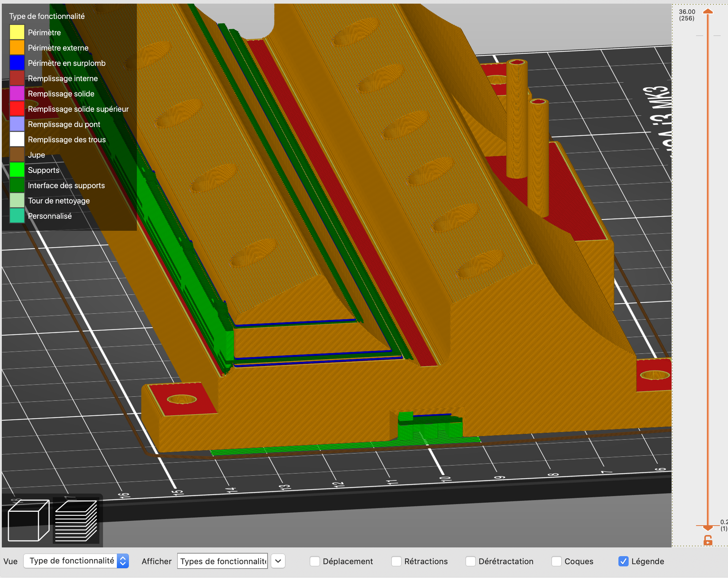Image resolution: width=728 pixels, height=578 pixels.
Task: Click the 'Supports' legend label
Action: pyautogui.click(x=44, y=170)
